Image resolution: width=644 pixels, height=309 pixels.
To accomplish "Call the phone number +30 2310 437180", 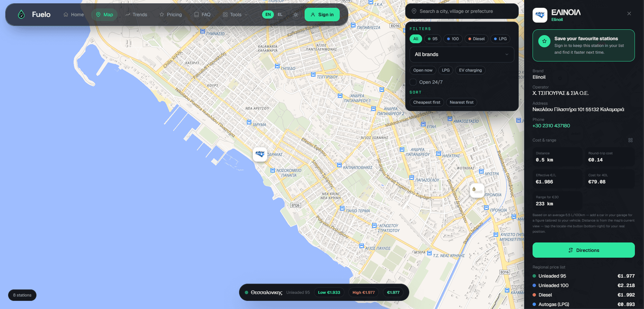I will (551, 126).
